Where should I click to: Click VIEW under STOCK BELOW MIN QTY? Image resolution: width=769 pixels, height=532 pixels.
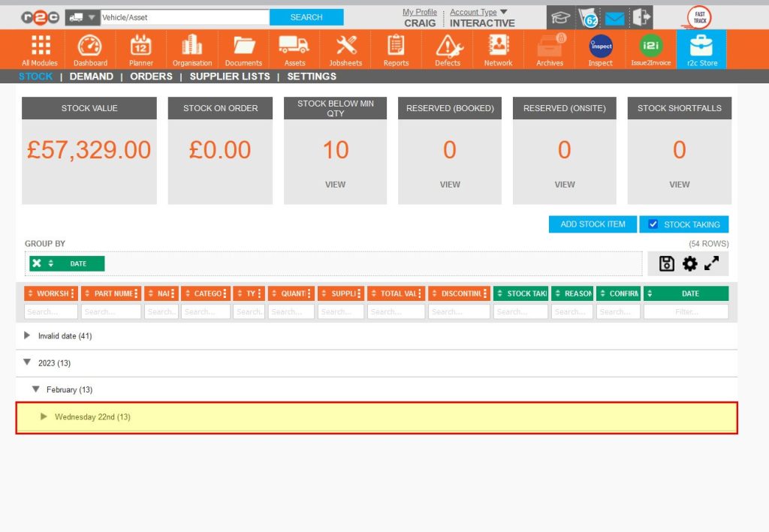pos(335,184)
